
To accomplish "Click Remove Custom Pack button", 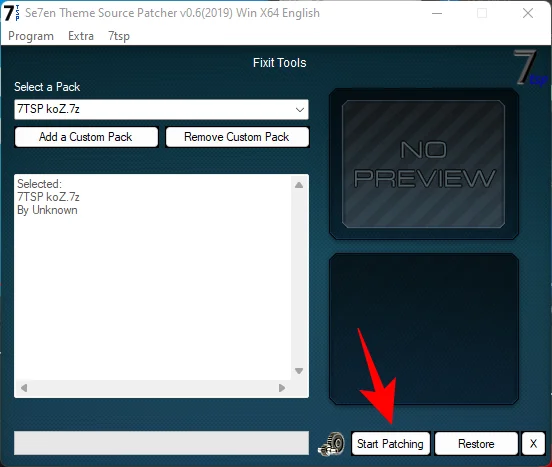I will coord(237,137).
